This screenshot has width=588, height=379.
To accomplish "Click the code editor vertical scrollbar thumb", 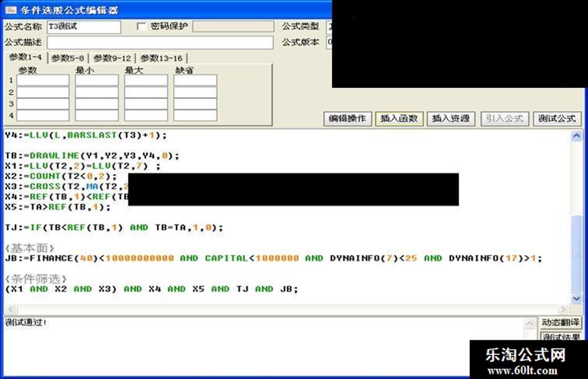I will pos(577,254).
